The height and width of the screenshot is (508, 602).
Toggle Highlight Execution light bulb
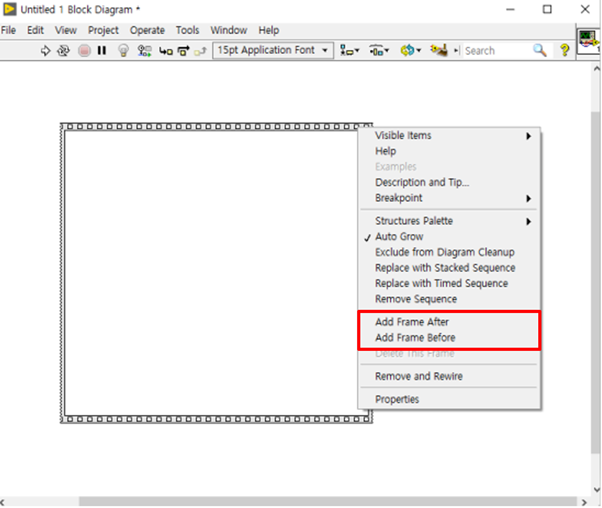pyautogui.click(x=123, y=50)
